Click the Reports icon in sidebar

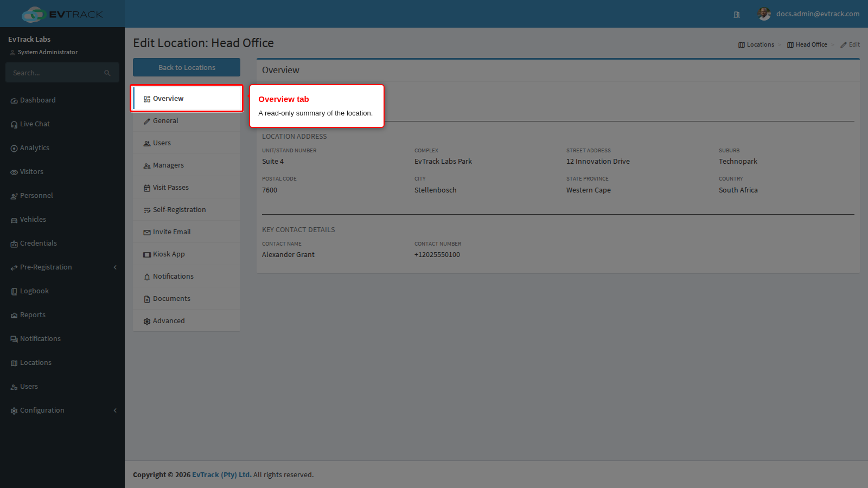point(14,316)
